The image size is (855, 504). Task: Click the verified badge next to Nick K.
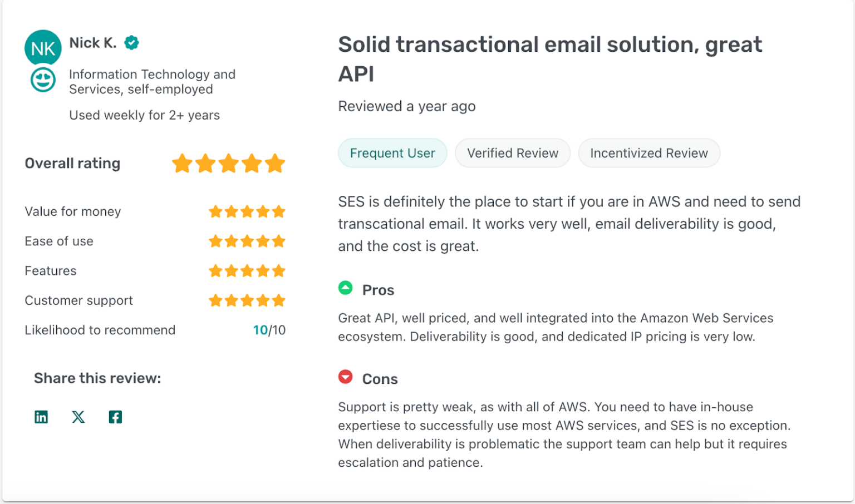pyautogui.click(x=131, y=41)
